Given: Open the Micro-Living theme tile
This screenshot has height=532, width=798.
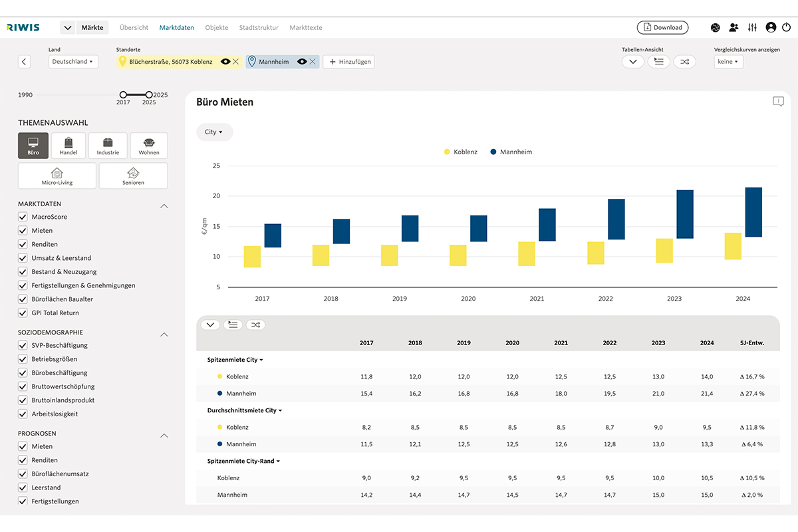Looking at the screenshot, I should (x=57, y=176).
